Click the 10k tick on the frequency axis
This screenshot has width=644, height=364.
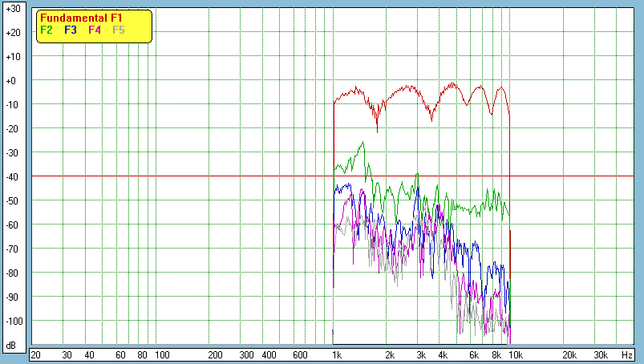click(x=516, y=354)
